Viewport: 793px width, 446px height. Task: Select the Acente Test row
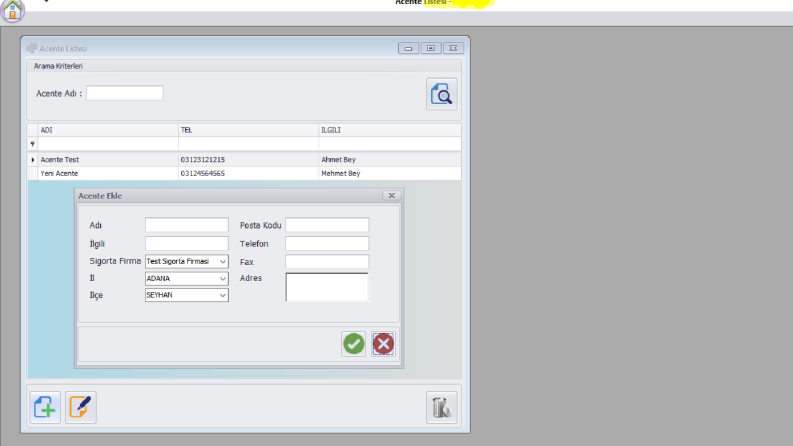(244, 160)
